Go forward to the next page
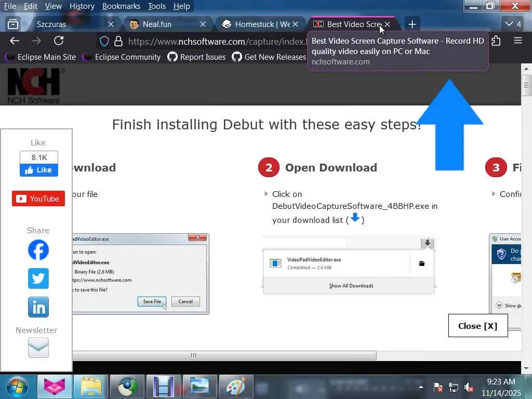Screen dimensions: 532x399 pyautogui.click(x=36, y=41)
